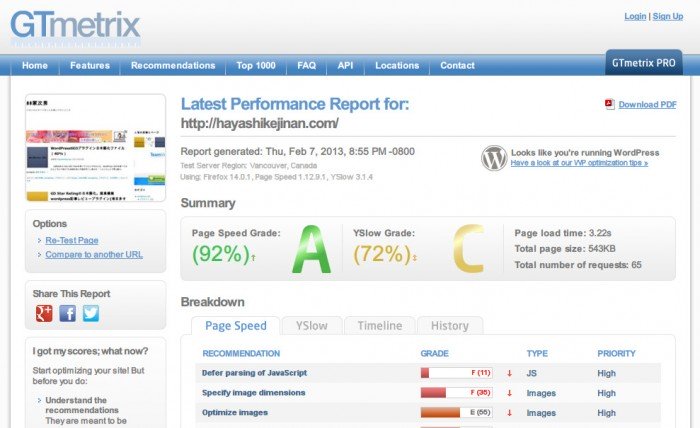Click the yellow C grade icon
700x428 pixels.
[469, 250]
